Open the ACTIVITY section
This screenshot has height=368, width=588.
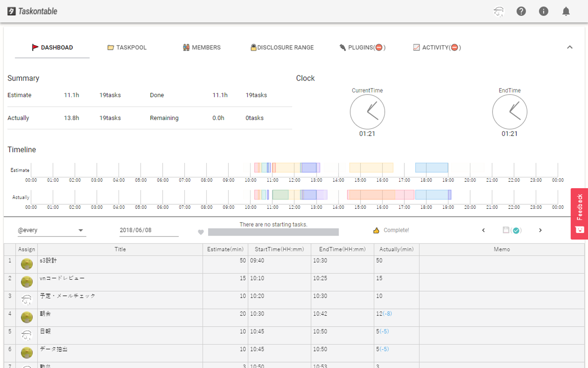click(436, 47)
